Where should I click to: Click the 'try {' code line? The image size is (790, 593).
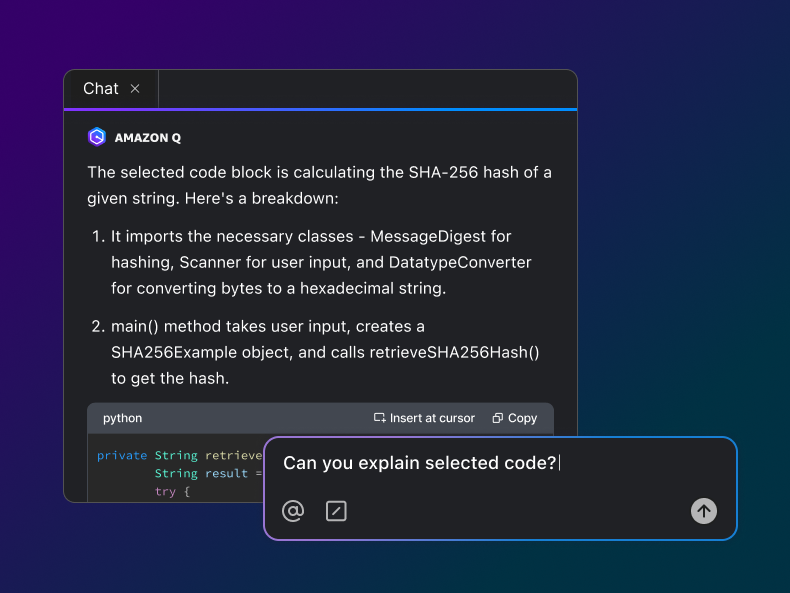click(172, 491)
